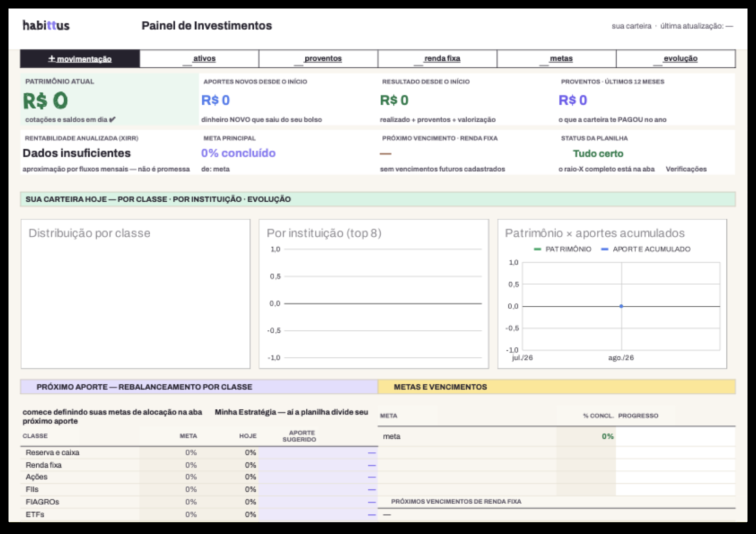This screenshot has width=756, height=534.
Task: Open the 'ativos' tab
Action: (x=199, y=59)
